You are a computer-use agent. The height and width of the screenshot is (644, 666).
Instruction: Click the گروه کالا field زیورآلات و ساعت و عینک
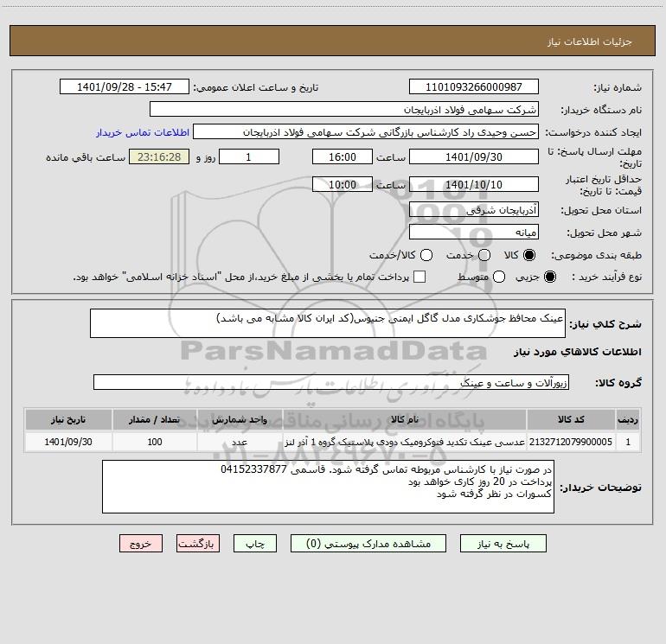[x=331, y=382]
